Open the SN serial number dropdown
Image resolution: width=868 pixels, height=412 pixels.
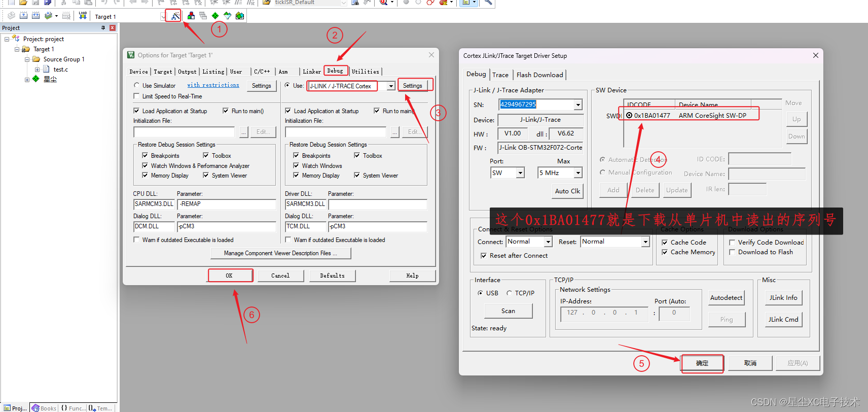pos(578,105)
